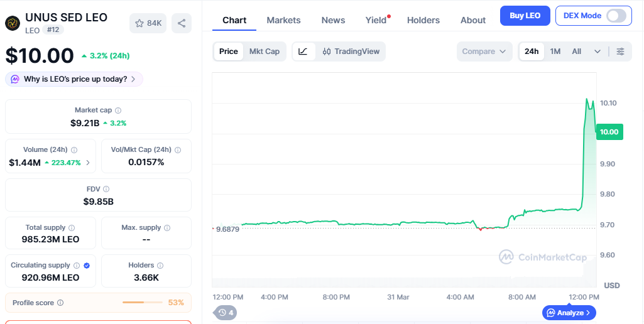
Task: Click the 920.96M LEO circulating supply value
Action: coord(50,278)
